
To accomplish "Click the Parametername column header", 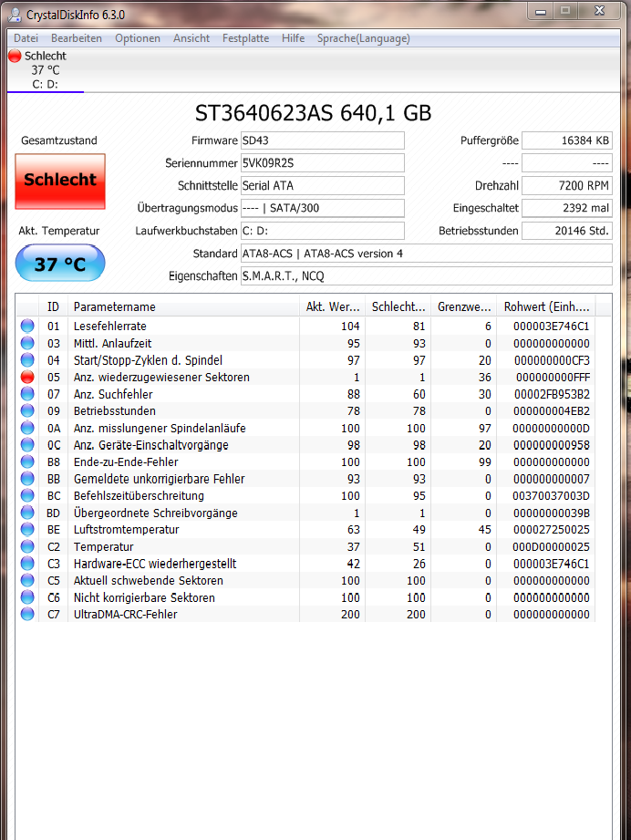I will tap(183, 306).
